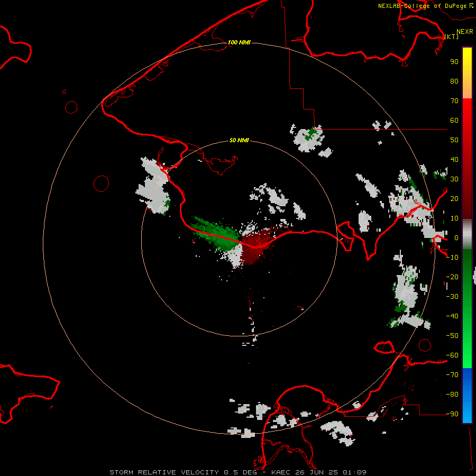Click the 30 value on velocity scale
The width and height of the screenshot is (476, 476).
(454, 179)
